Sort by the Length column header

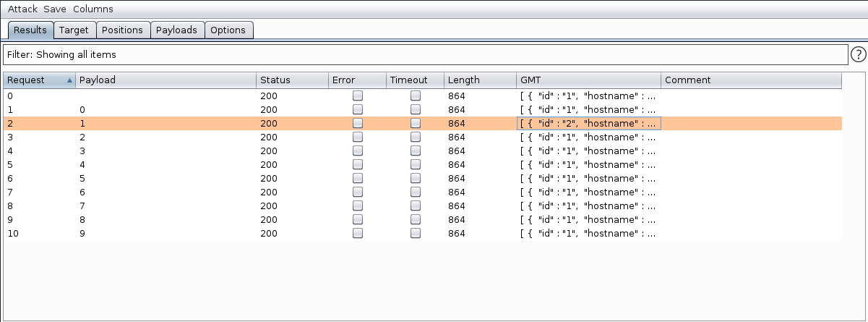[x=479, y=80]
